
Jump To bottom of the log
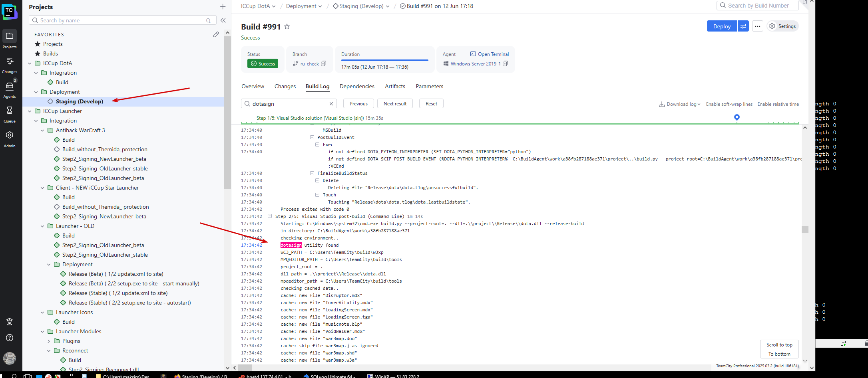point(779,354)
